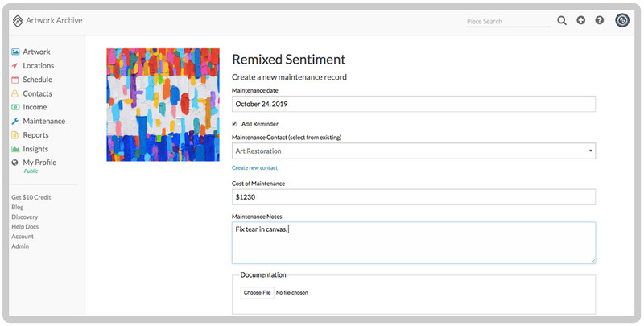This screenshot has width=644, height=326.
Task: Select Insights in the sidebar
Action: (35, 149)
